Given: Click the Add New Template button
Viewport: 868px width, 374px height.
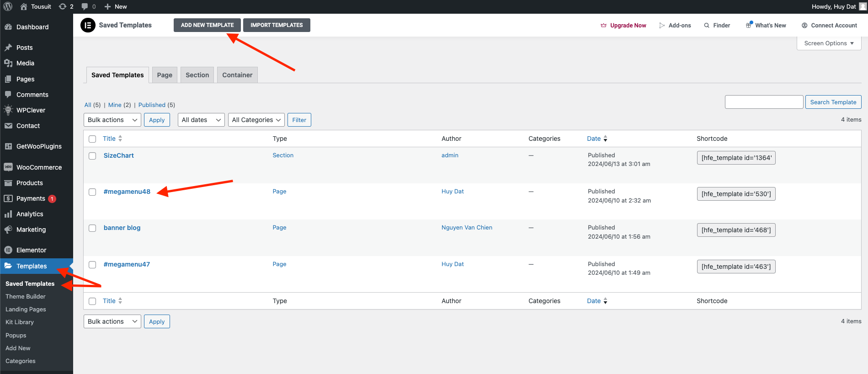Looking at the screenshot, I should pyautogui.click(x=207, y=25).
